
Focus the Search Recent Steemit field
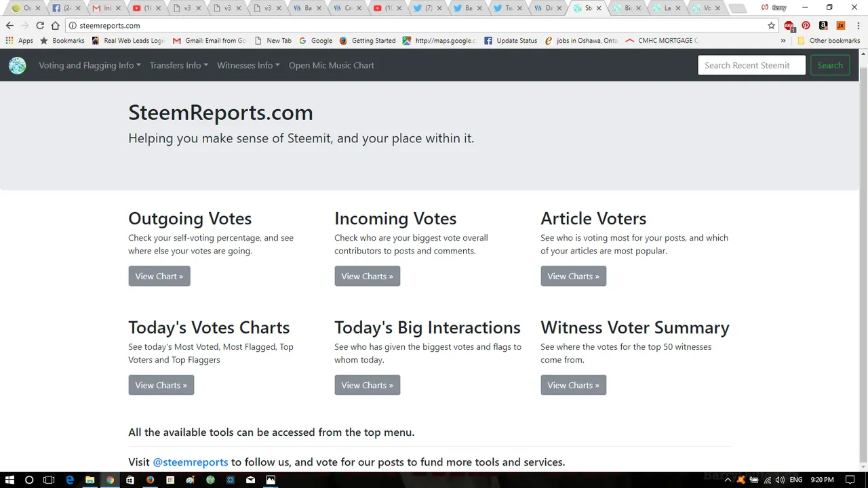(x=751, y=66)
